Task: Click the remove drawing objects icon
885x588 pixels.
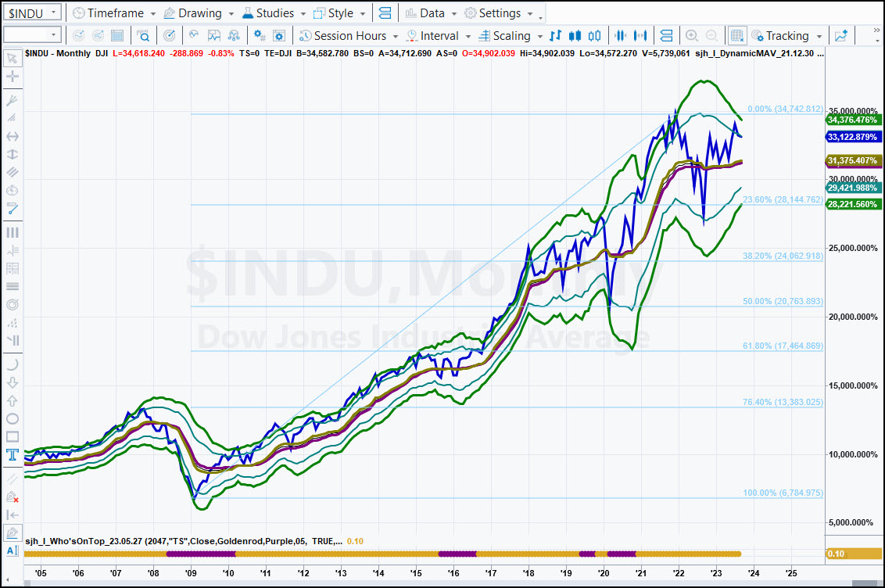Action: click(x=12, y=497)
